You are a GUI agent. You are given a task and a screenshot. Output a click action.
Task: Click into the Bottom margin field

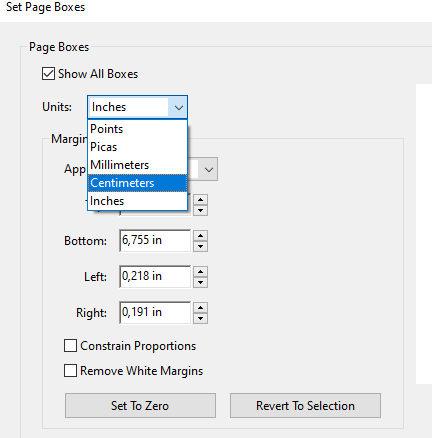pyautogui.click(x=155, y=241)
